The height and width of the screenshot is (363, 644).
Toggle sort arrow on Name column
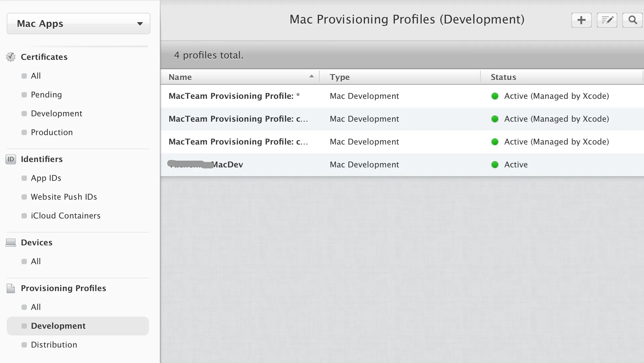[x=311, y=77]
